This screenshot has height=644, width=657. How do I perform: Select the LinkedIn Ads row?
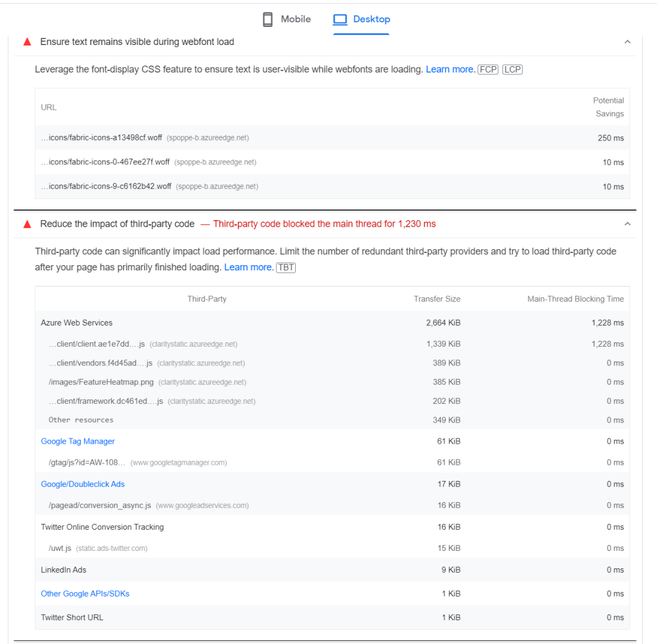pyautogui.click(x=332, y=570)
